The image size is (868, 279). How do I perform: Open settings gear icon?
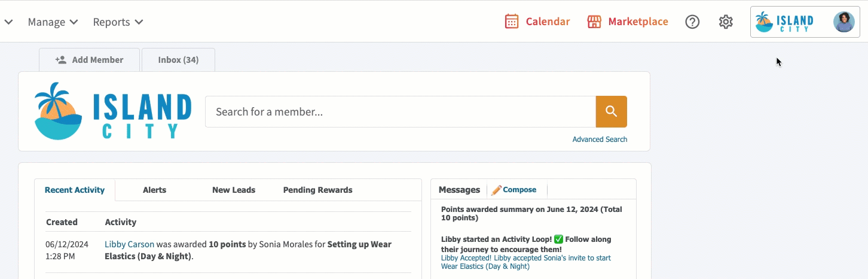click(x=726, y=22)
